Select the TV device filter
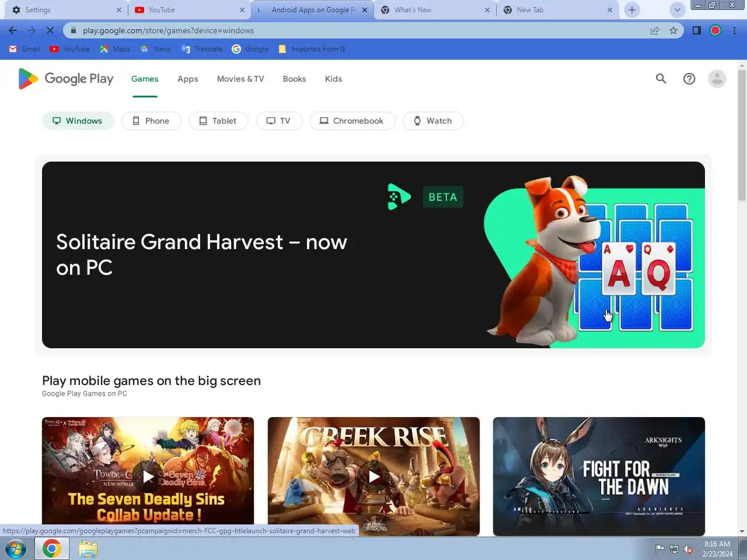This screenshot has width=747, height=560. pyautogui.click(x=279, y=121)
